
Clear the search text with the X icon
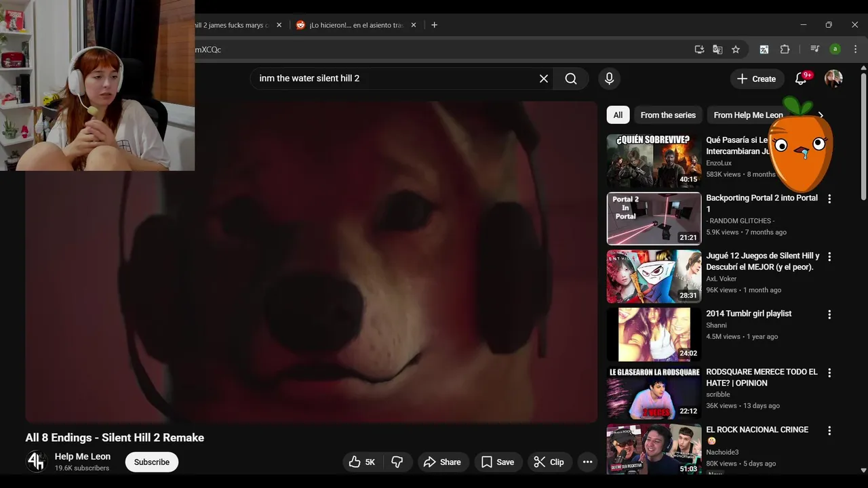tap(544, 79)
